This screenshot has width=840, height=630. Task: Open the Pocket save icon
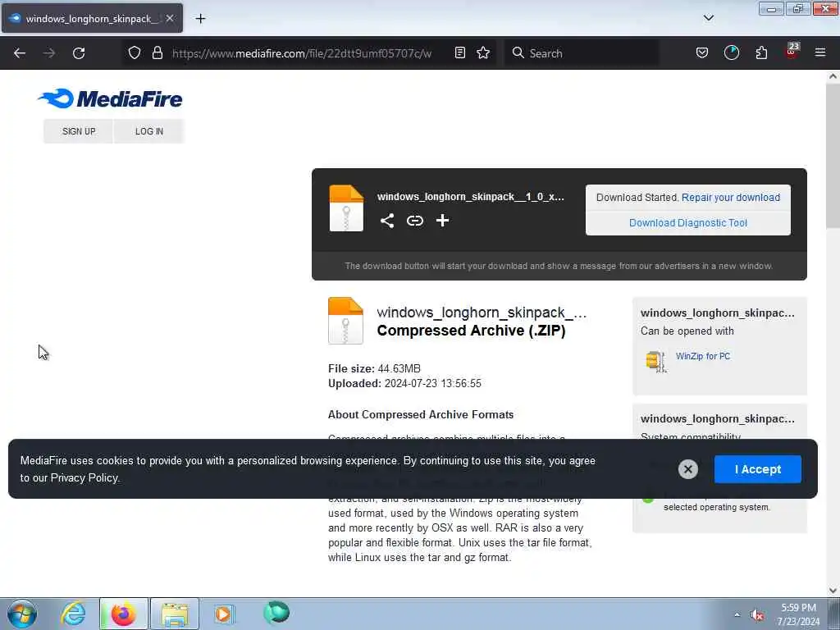coord(702,52)
